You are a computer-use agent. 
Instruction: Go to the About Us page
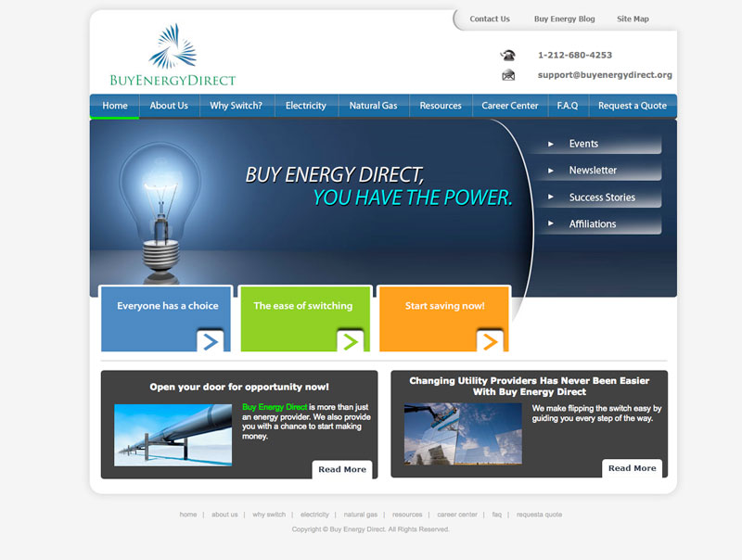[169, 106]
